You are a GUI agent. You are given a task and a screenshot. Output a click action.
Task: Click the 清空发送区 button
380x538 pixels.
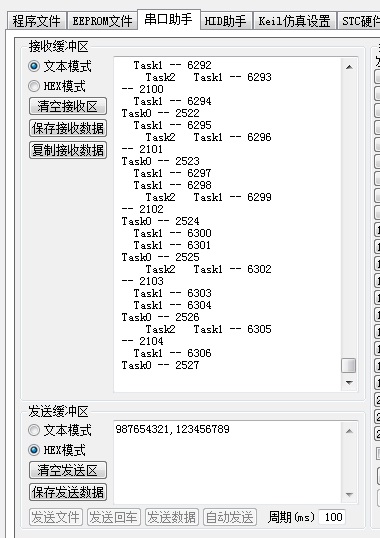pyautogui.click(x=68, y=470)
